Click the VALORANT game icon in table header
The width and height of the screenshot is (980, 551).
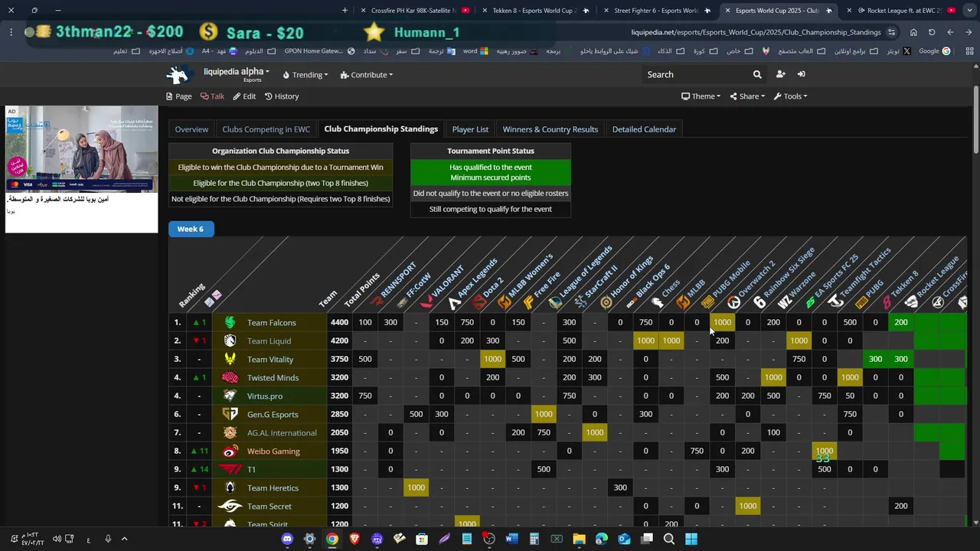pos(427,302)
